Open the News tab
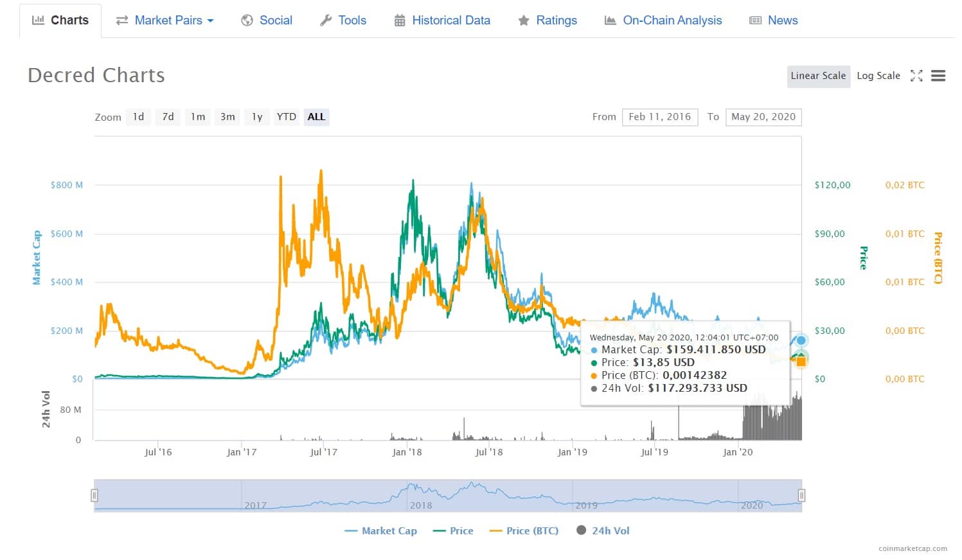Image resolution: width=962 pixels, height=560 pixels. [774, 21]
